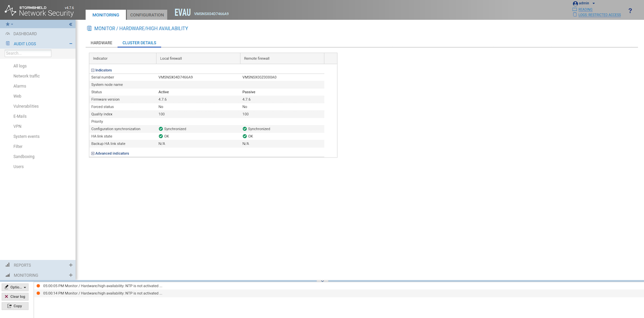The height and width of the screenshot is (318, 644).
Task: Click the green Synchronized icon for local firewall
Action: 161,129
